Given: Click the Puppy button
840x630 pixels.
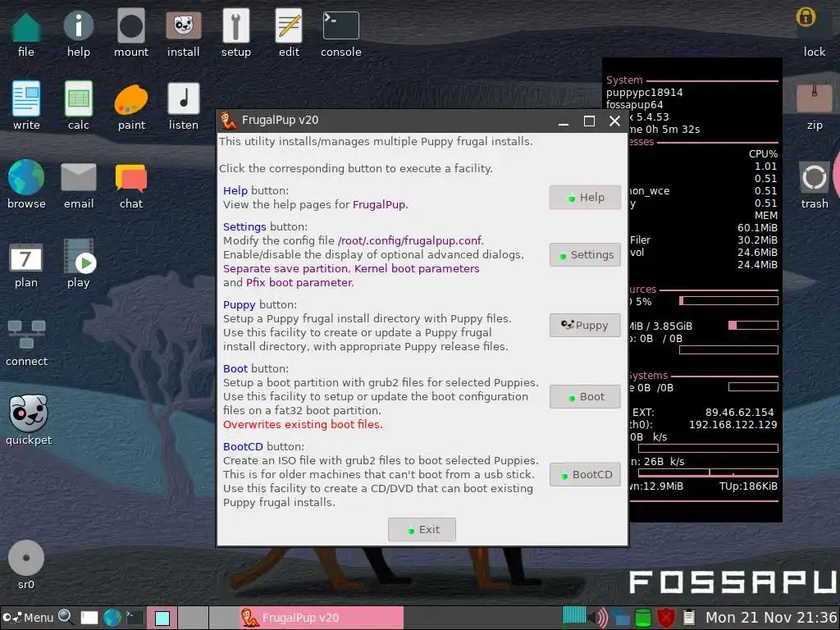Looking at the screenshot, I should pyautogui.click(x=585, y=325).
